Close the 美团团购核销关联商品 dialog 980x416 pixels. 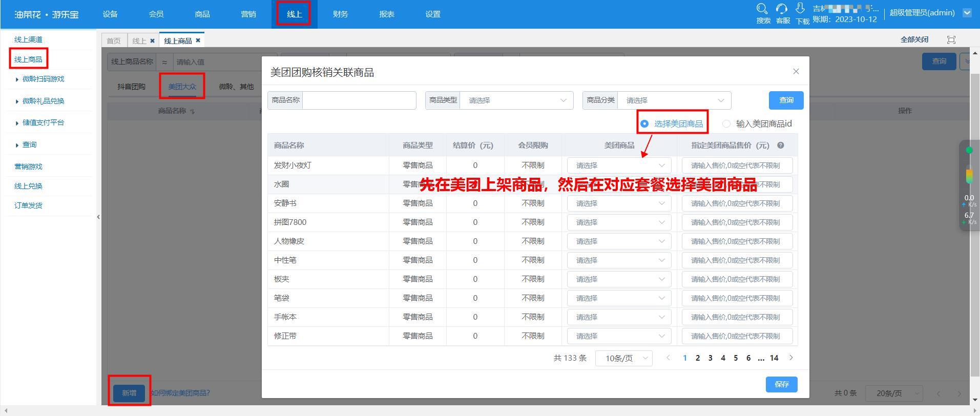pyautogui.click(x=796, y=71)
